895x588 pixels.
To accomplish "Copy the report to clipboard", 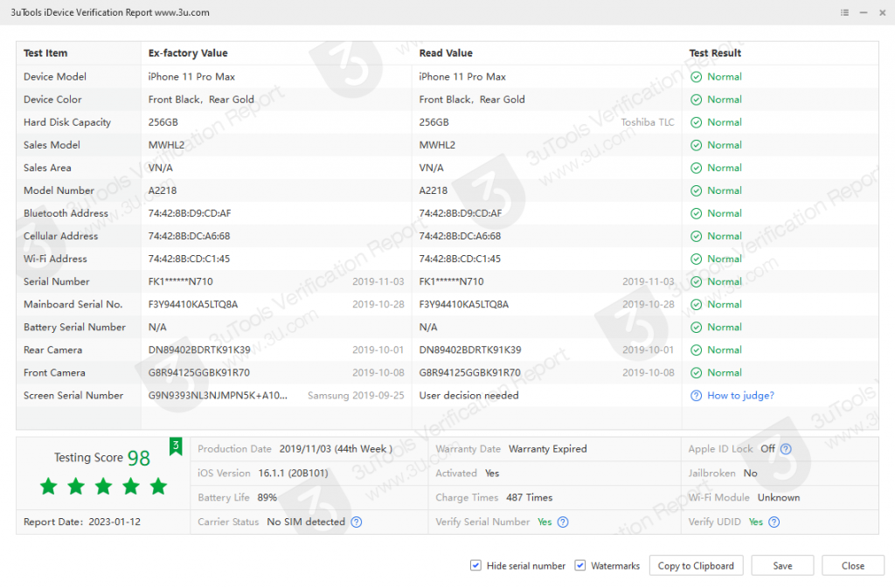I will pyautogui.click(x=696, y=565).
